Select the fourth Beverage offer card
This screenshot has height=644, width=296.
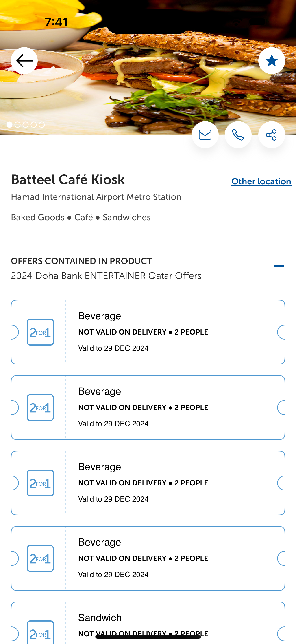click(148, 558)
